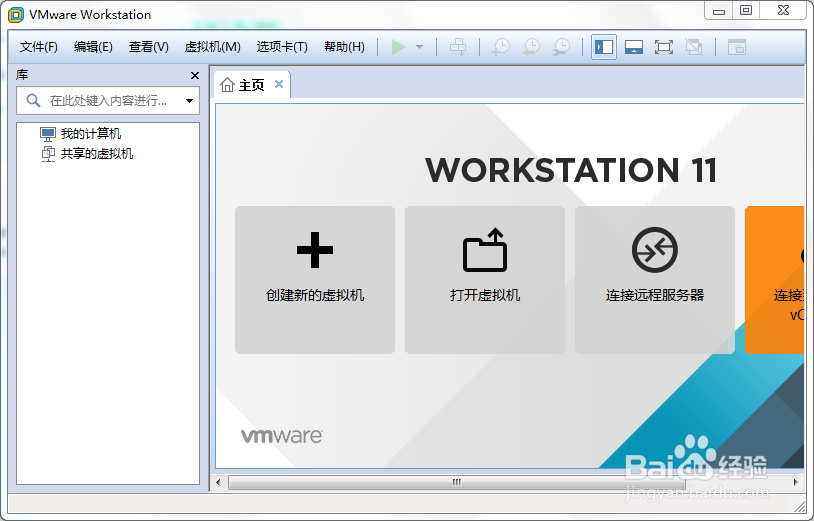
Task: Click the scrollbar left arrow
Action: 218,482
